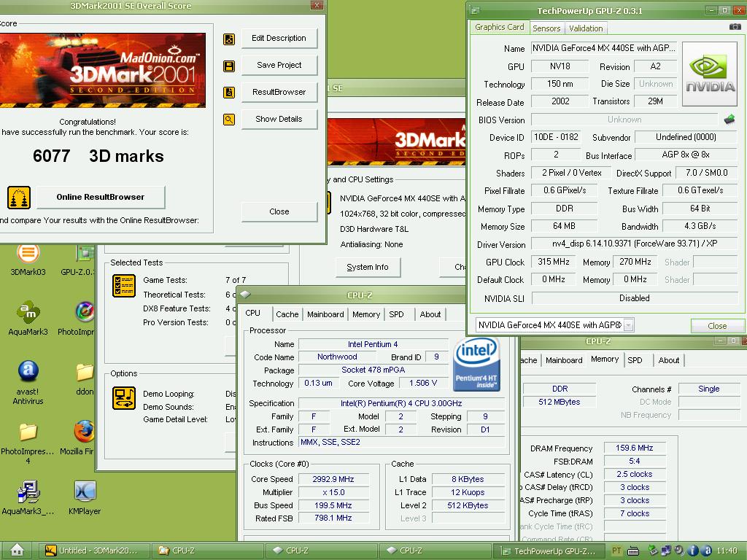The height and width of the screenshot is (560, 747).
Task: Switch to Untitled - 3DMark2001 taskbar button
Action: (x=94, y=551)
